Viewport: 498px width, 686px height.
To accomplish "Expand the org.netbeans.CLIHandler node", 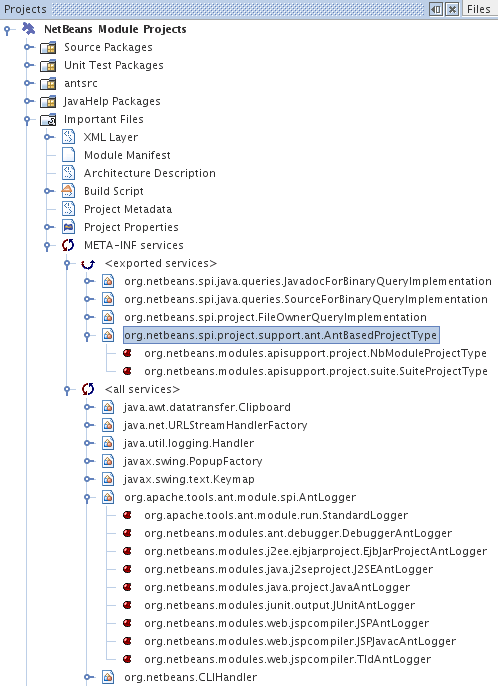I will click(89, 676).
